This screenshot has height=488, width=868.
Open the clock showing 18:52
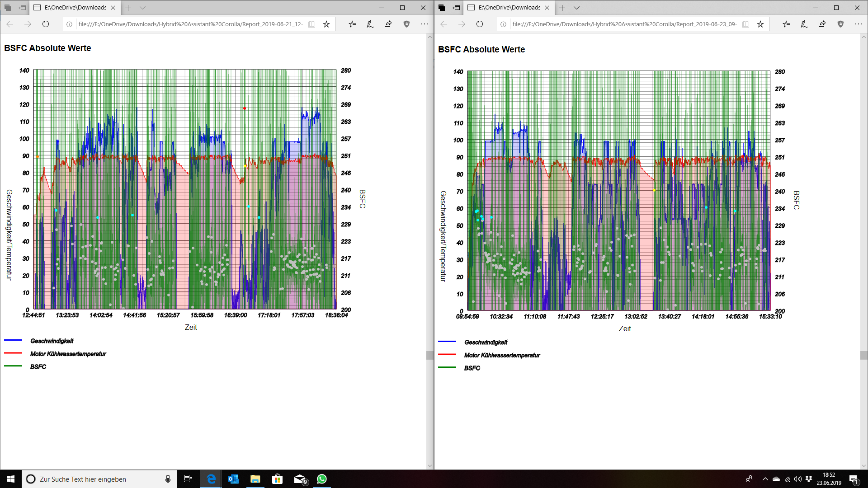(x=829, y=479)
